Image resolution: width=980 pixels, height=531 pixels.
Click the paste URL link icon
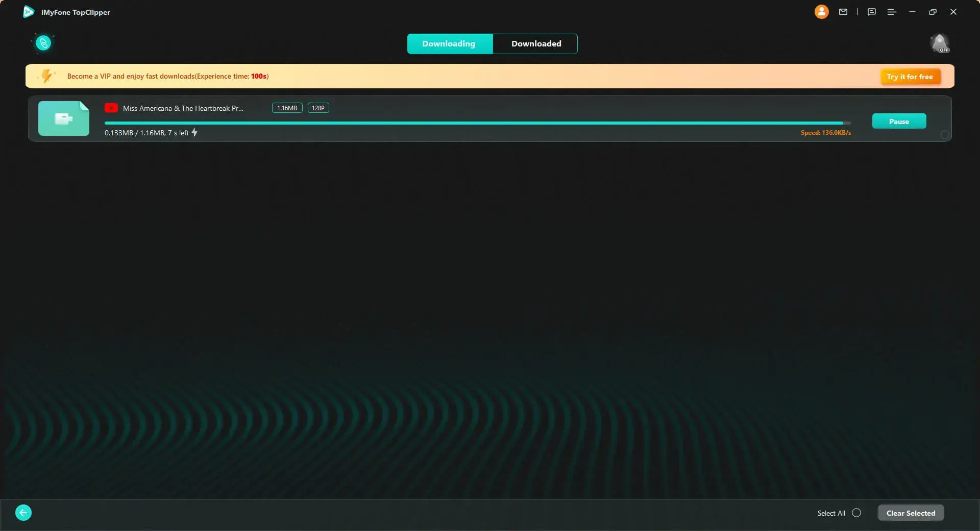[43, 43]
